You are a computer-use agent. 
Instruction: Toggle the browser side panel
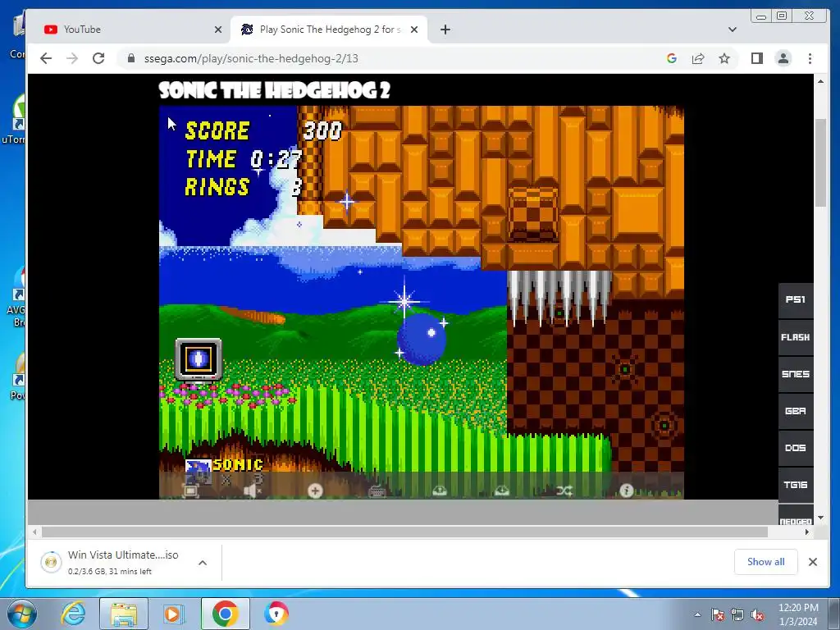pos(757,58)
